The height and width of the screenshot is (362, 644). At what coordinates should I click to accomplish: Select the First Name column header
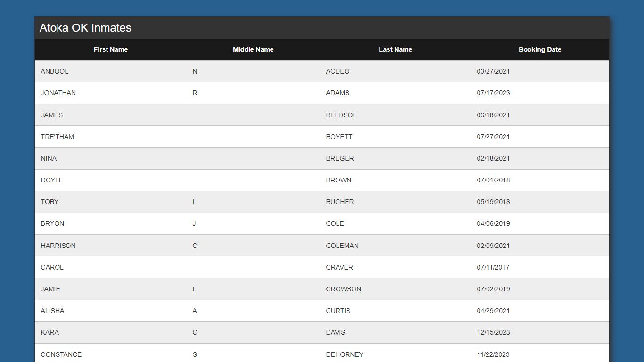tap(111, 49)
